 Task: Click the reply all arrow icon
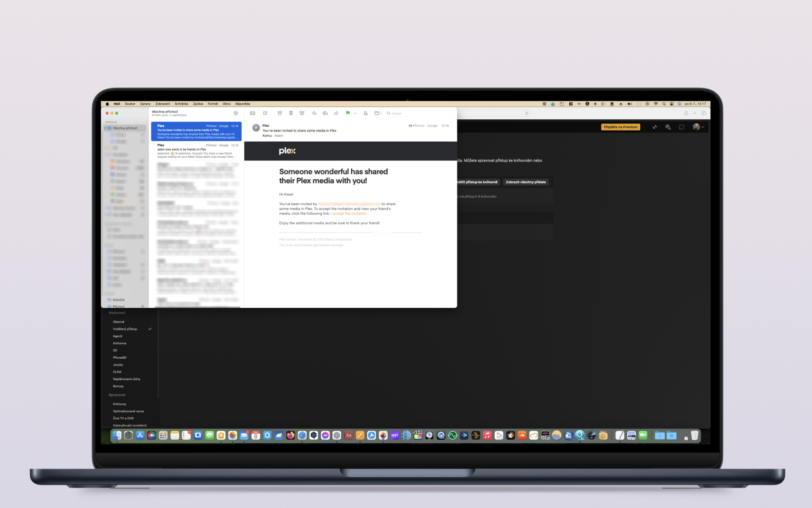click(x=325, y=113)
